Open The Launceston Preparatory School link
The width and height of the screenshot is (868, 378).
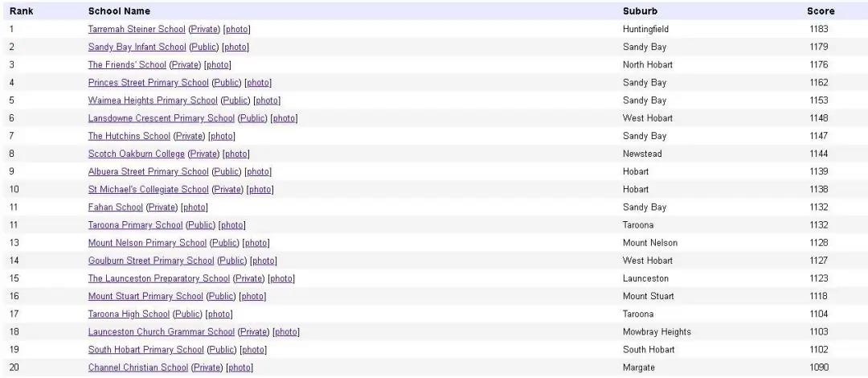159,277
